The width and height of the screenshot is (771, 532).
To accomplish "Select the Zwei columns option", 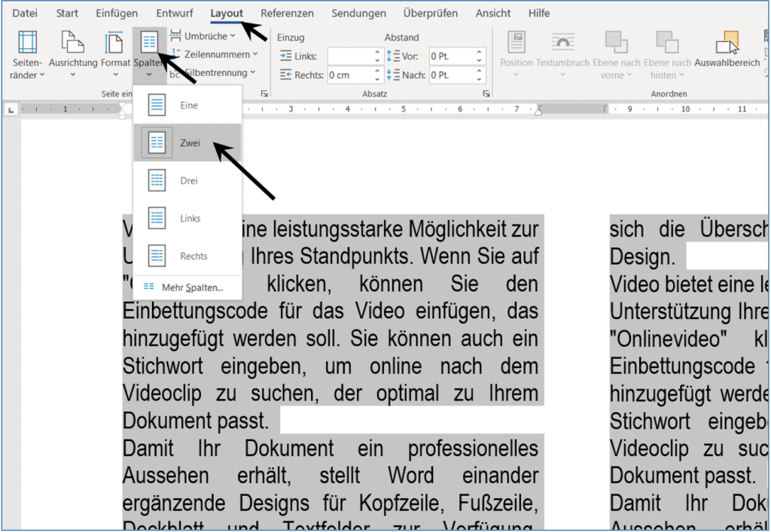I will click(187, 143).
